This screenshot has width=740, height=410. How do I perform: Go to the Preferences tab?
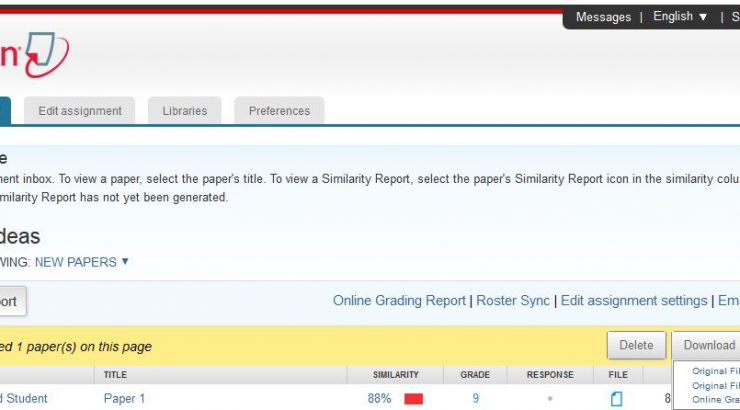point(279,111)
